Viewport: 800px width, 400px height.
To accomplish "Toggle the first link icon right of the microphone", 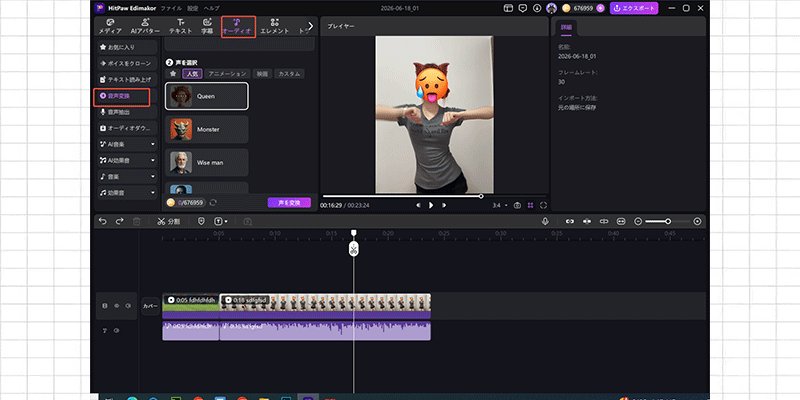I will click(570, 221).
